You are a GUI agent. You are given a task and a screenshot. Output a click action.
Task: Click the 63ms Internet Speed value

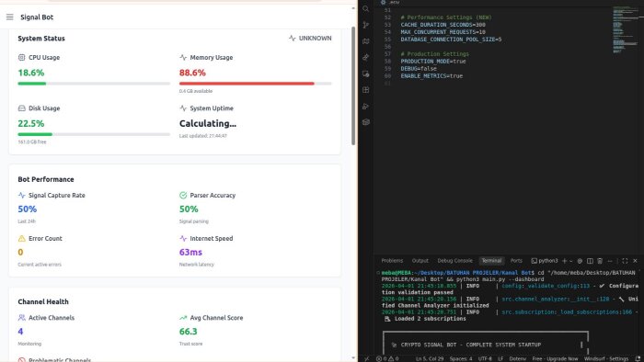(190, 252)
